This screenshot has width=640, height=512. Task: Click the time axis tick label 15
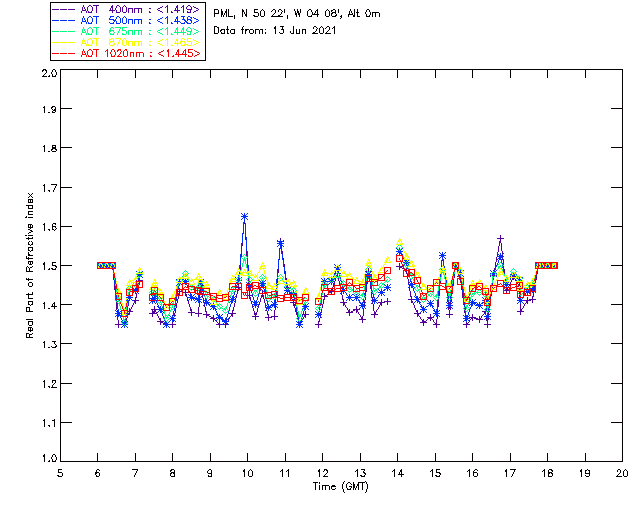tap(435, 473)
